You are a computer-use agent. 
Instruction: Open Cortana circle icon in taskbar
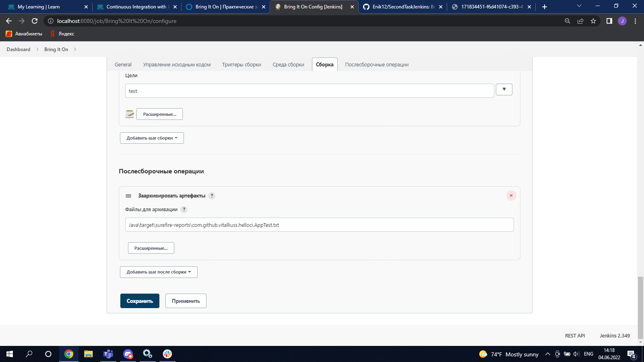(48, 354)
